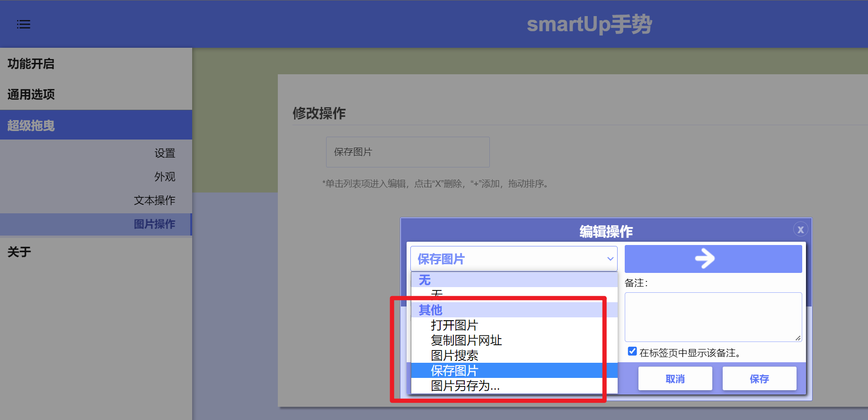Close the 编辑操作 dialog with X
868x420 pixels.
800,229
